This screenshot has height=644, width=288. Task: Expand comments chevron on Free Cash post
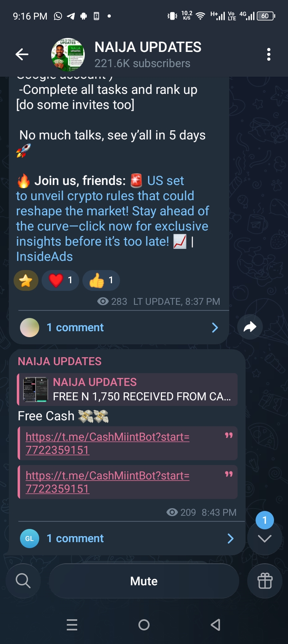pyautogui.click(x=230, y=539)
